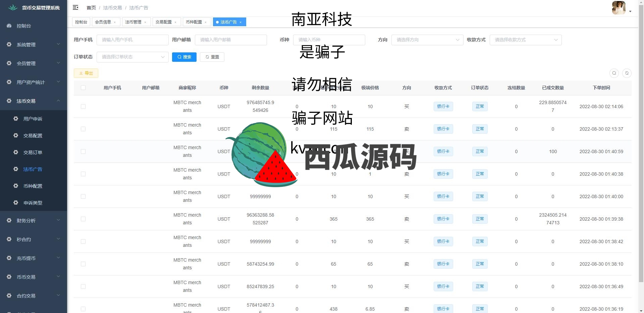Go to 首页 breadcrumb

91,7
